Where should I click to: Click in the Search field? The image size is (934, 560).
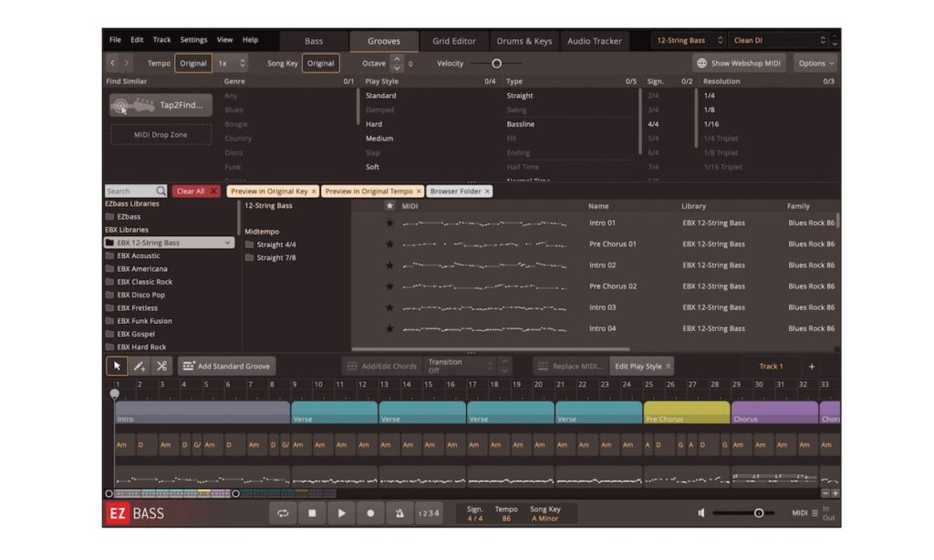click(130, 191)
